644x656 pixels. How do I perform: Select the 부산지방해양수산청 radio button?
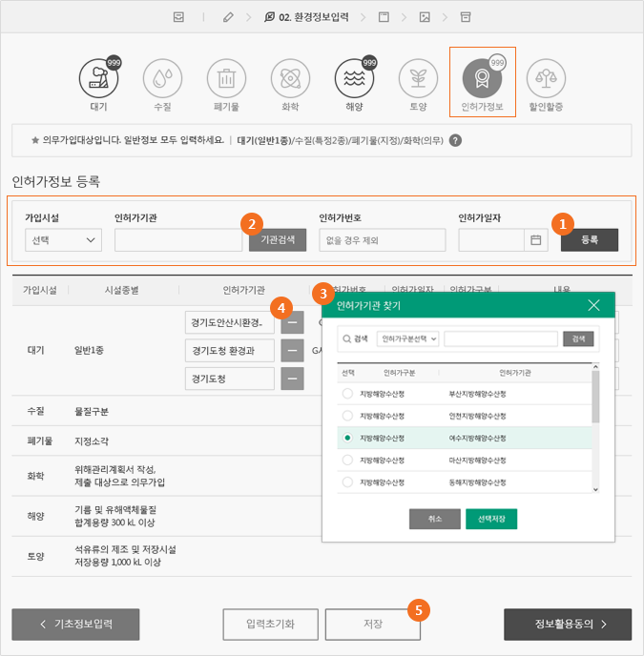[x=347, y=394]
